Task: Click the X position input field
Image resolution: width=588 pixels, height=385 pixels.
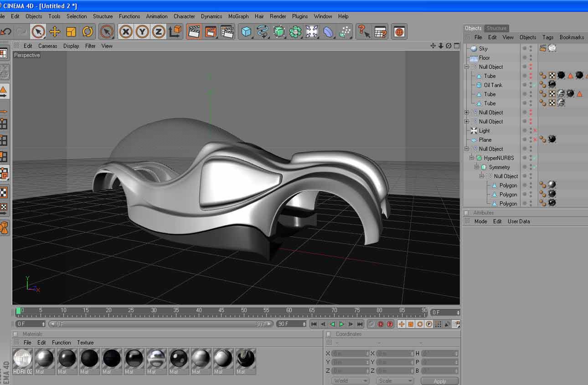Action: 350,354
